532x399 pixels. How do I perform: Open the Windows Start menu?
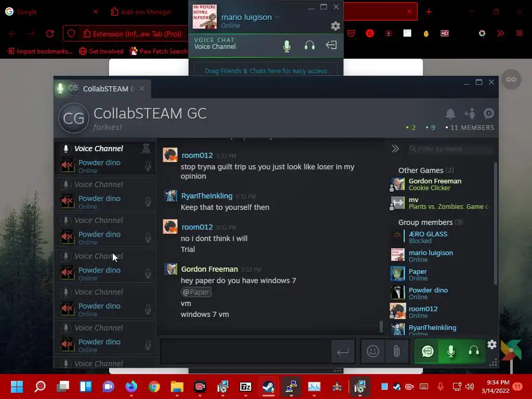[x=17, y=387]
